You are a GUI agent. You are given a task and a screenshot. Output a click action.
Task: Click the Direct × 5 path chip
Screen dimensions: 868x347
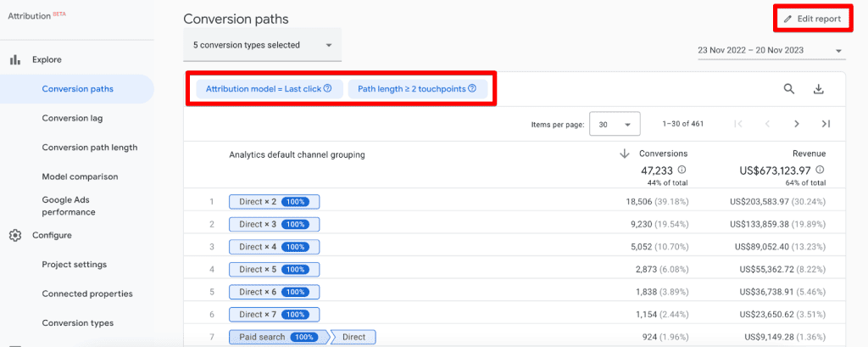pos(274,270)
